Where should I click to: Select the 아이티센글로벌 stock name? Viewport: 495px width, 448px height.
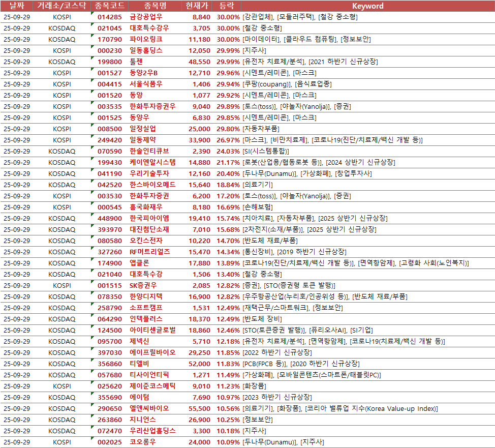[152, 330]
